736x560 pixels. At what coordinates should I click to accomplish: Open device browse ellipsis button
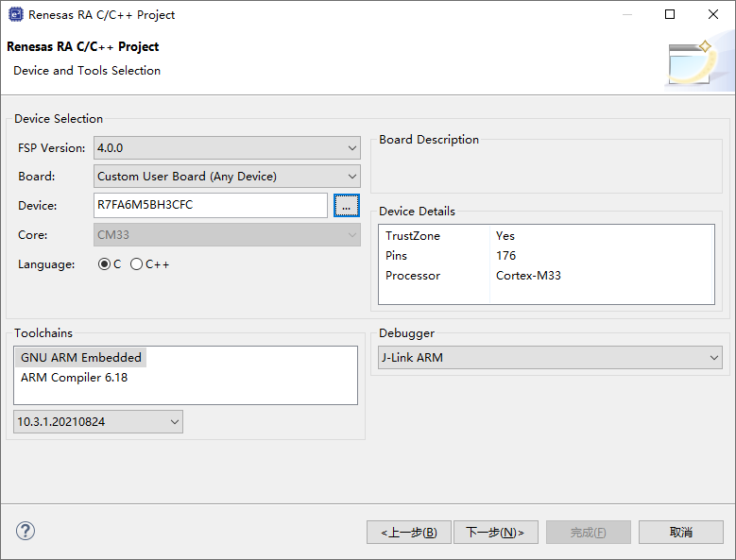[x=347, y=205]
